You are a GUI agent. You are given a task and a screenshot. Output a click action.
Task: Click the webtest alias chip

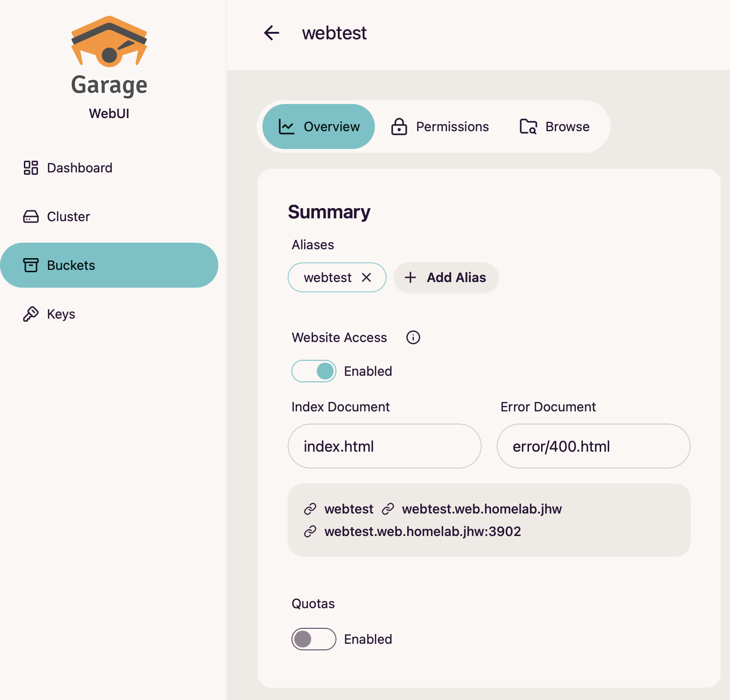328,277
